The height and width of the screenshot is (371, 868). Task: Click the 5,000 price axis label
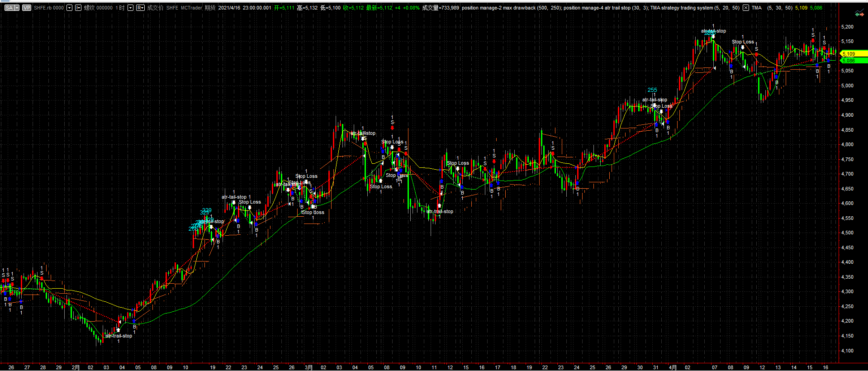coord(847,86)
